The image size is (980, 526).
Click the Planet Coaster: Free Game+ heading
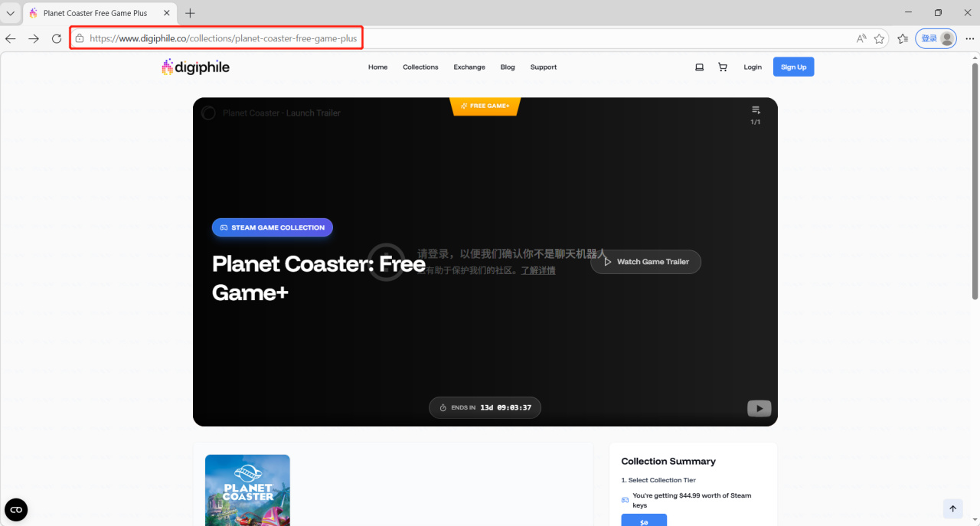coord(318,278)
